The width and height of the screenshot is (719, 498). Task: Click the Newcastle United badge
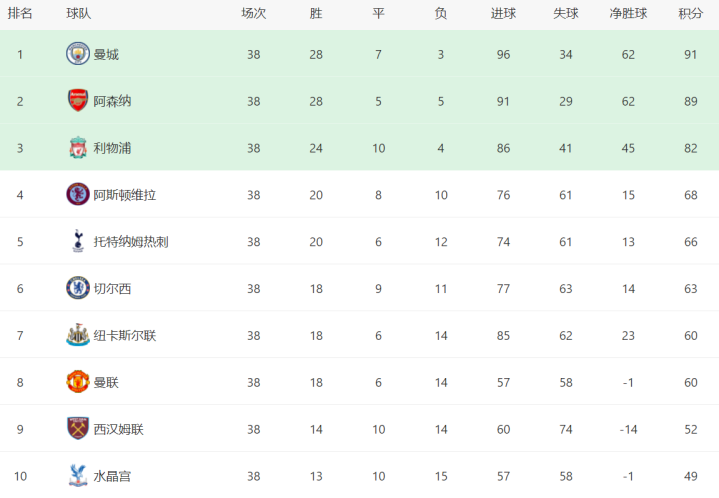coord(78,335)
